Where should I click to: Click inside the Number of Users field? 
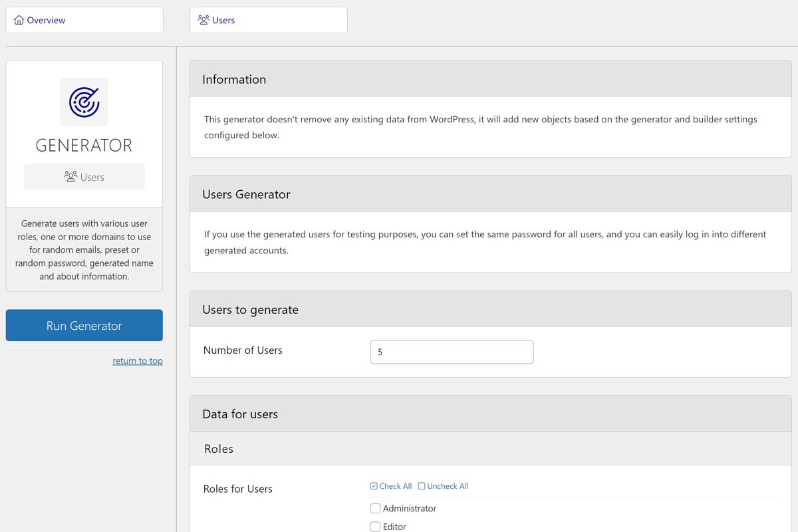[452, 352]
